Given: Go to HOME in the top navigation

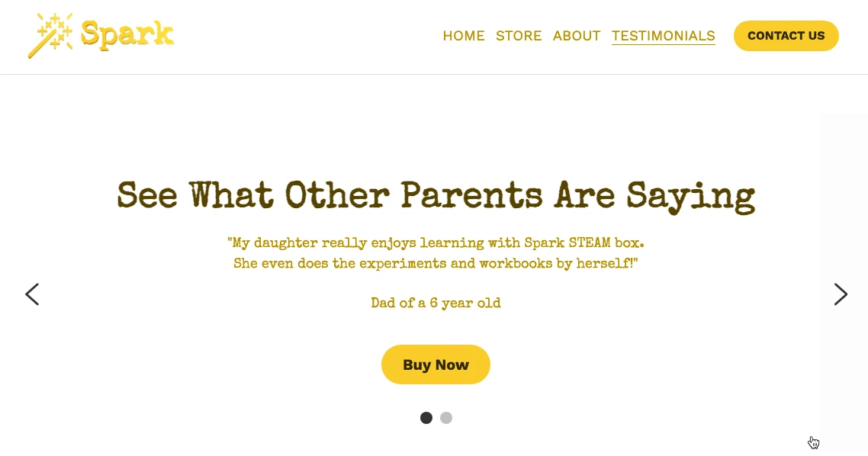Looking at the screenshot, I should (x=464, y=36).
